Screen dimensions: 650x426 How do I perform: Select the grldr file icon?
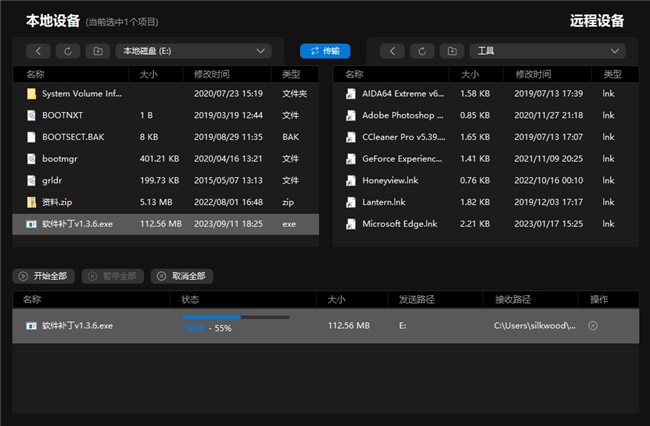click(31, 180)
